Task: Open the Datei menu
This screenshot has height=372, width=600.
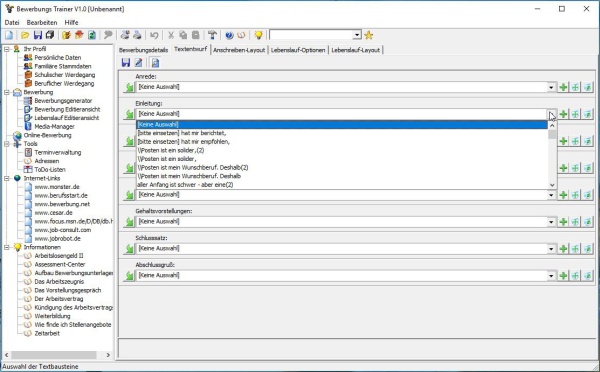Action: [x=12, y=23]
